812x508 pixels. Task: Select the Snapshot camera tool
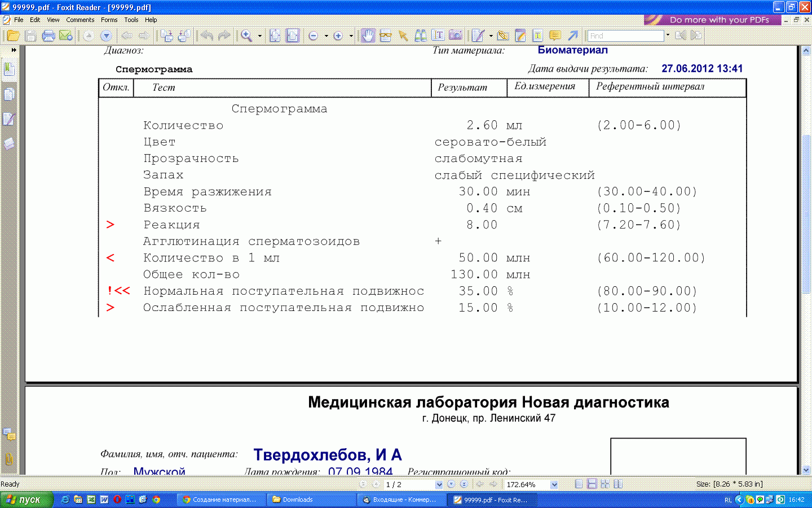click(x=455, y=36)
